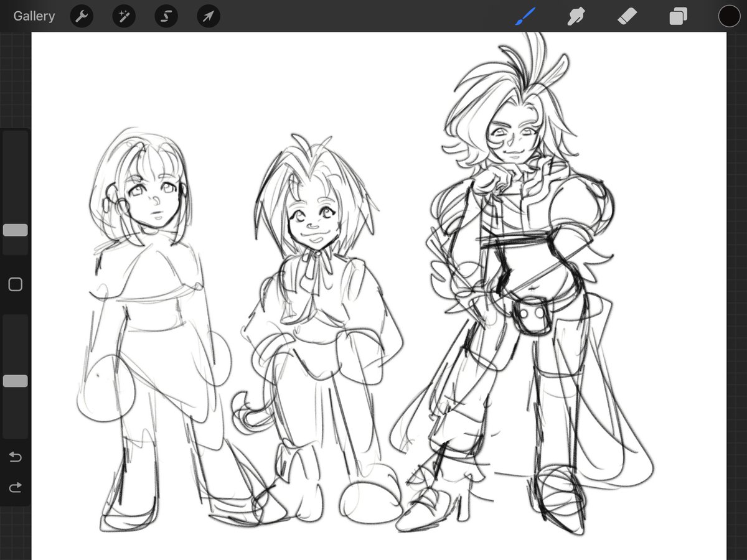This screenshot has height=560, width=747.
Task: Open the Selection S-shaped tool
Action: pos(166,16)
